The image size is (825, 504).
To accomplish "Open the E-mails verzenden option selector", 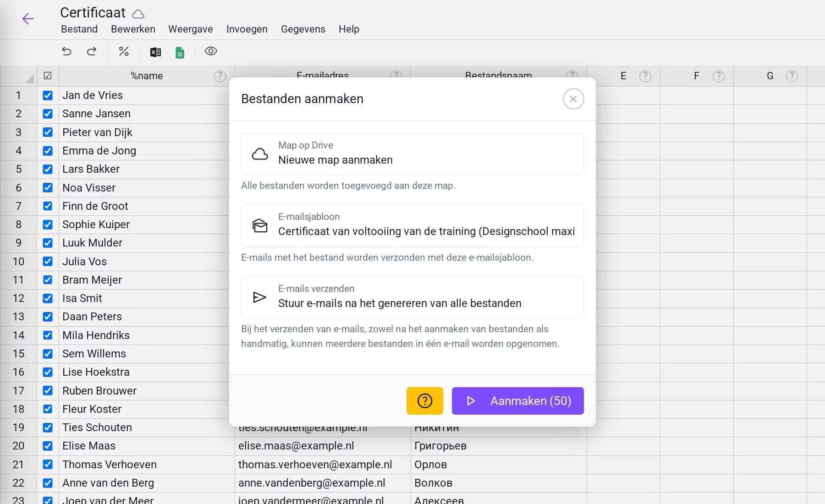I will (412, 297).
